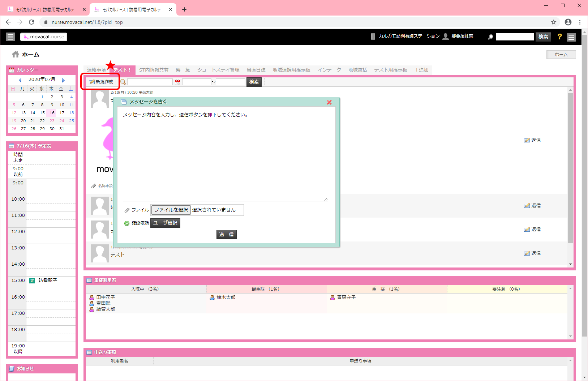588x381 pixels.
Task: Open Chrome profile account icon
Action: coord(568,22)
